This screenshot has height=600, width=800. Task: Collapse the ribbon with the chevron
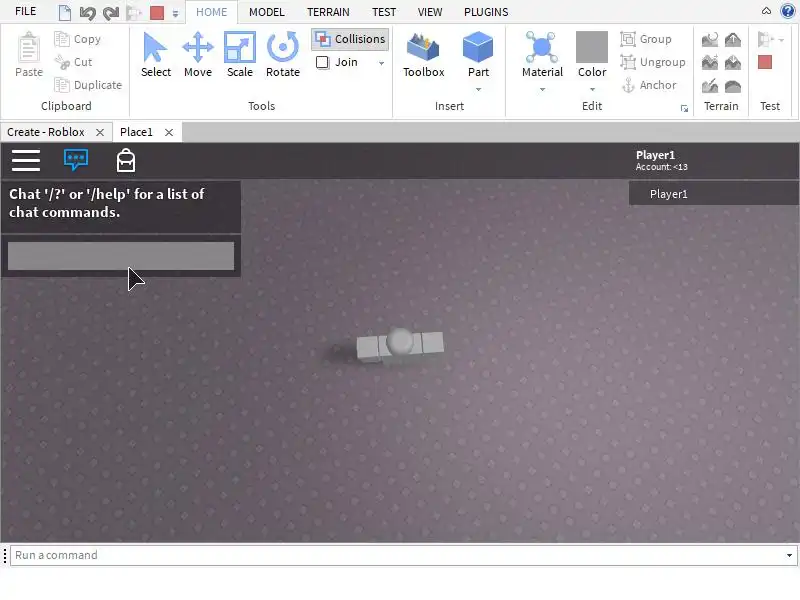[x=766, y=11]
